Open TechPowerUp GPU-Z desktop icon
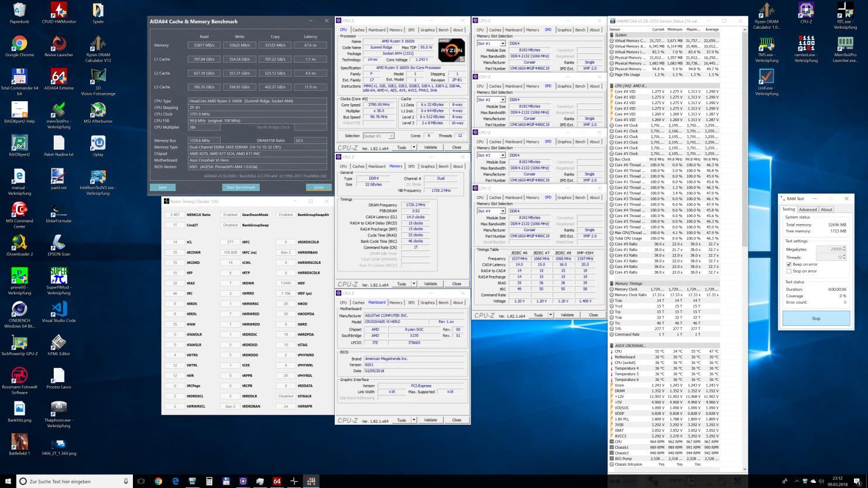 point(19,346)
